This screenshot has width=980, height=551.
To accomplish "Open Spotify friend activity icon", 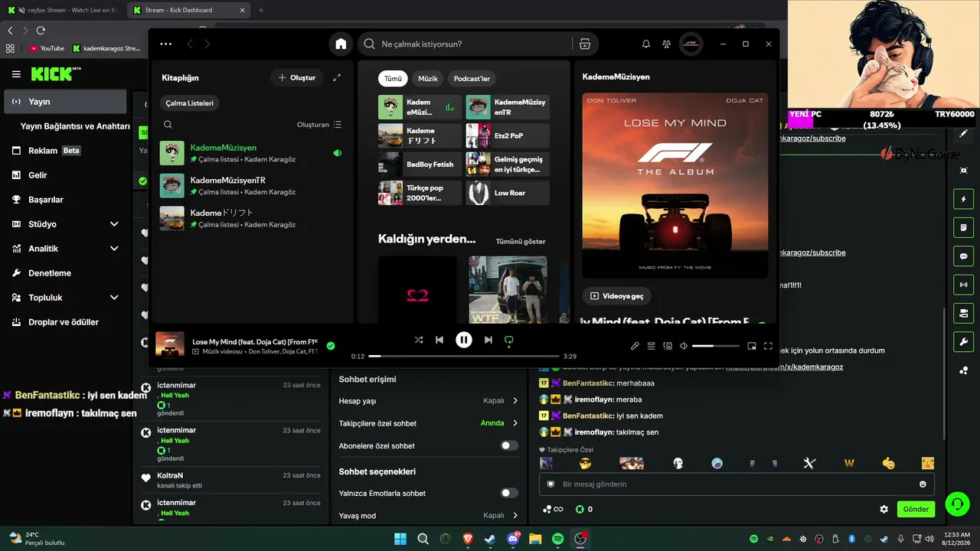I will pyautogui.click(x=667, y=44).
